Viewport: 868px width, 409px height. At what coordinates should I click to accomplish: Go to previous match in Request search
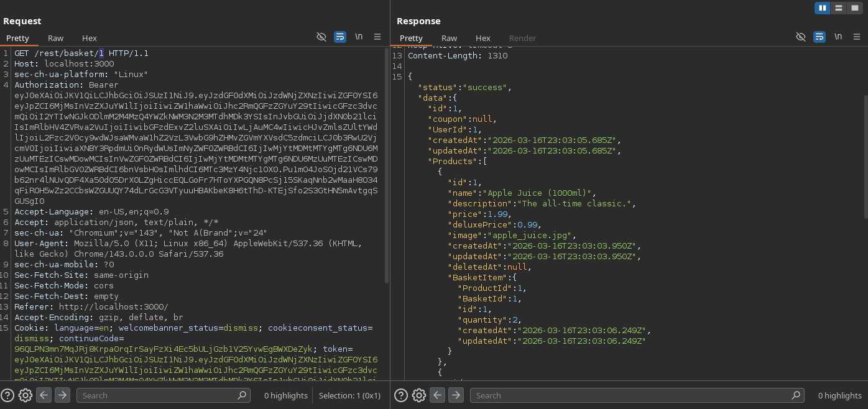click(44, 395)
